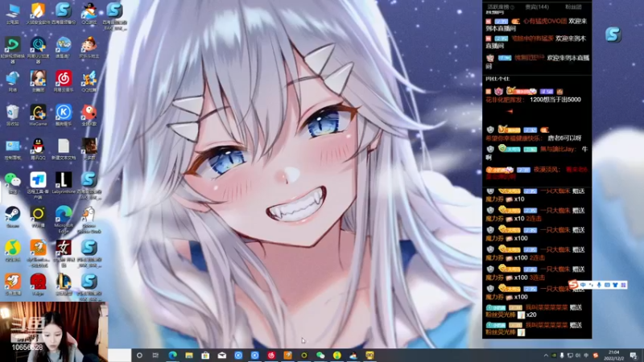
Task: Launch the Goose Goose Duck shortcut
Action: pyautogui.click(x=89, y=219)
